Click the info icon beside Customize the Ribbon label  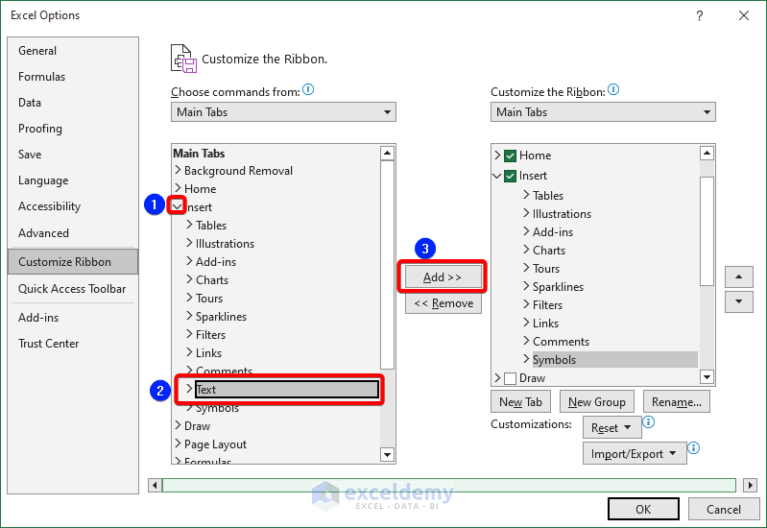(x=613, y=90)
